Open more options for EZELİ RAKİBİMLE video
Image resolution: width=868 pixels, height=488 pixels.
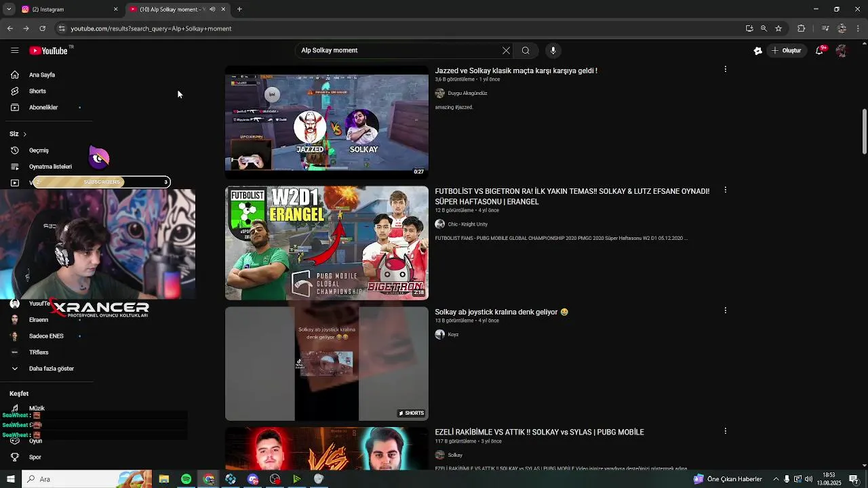point(726,431)
